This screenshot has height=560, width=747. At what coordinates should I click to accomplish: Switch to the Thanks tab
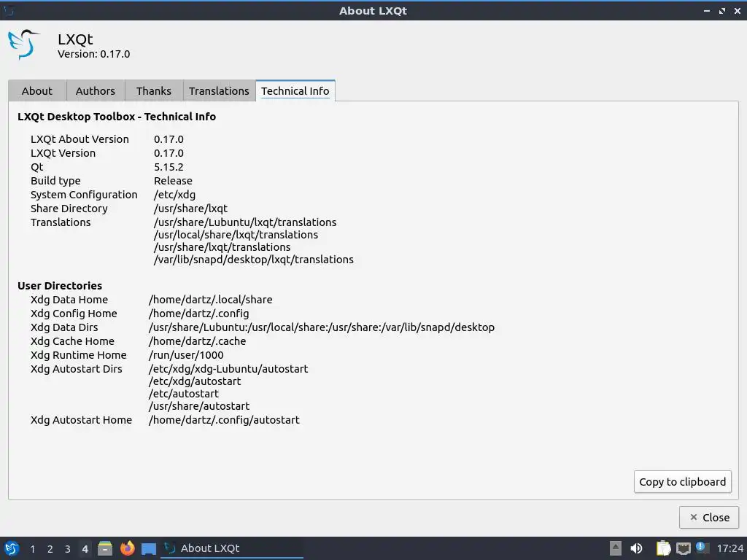(153, 91)
